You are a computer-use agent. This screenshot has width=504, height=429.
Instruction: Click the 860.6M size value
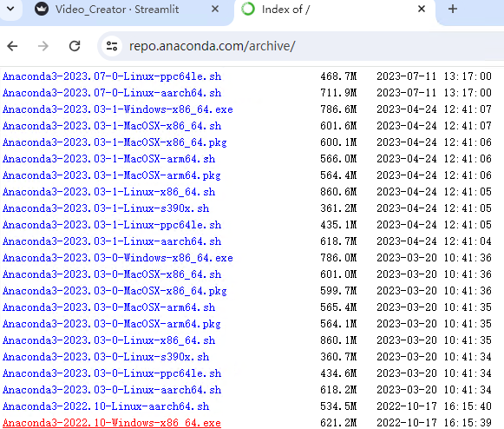(x=338, y=192)
